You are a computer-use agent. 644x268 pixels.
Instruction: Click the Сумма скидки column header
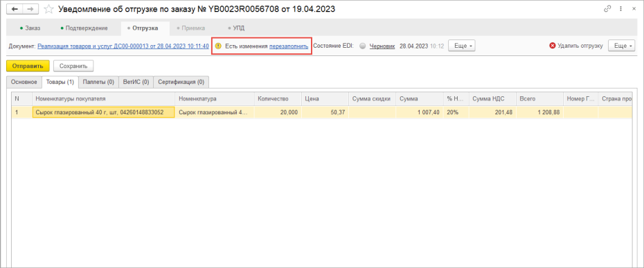tap(373, 99)
